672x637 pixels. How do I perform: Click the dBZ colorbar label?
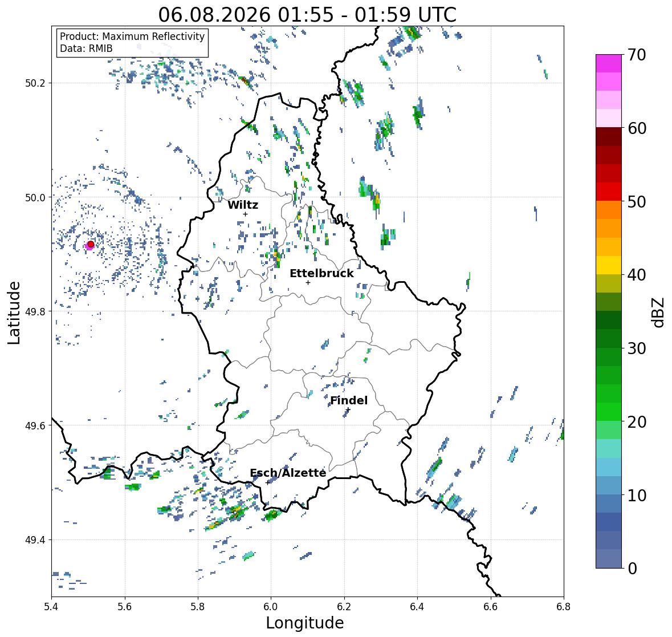(x=659, y=312)
